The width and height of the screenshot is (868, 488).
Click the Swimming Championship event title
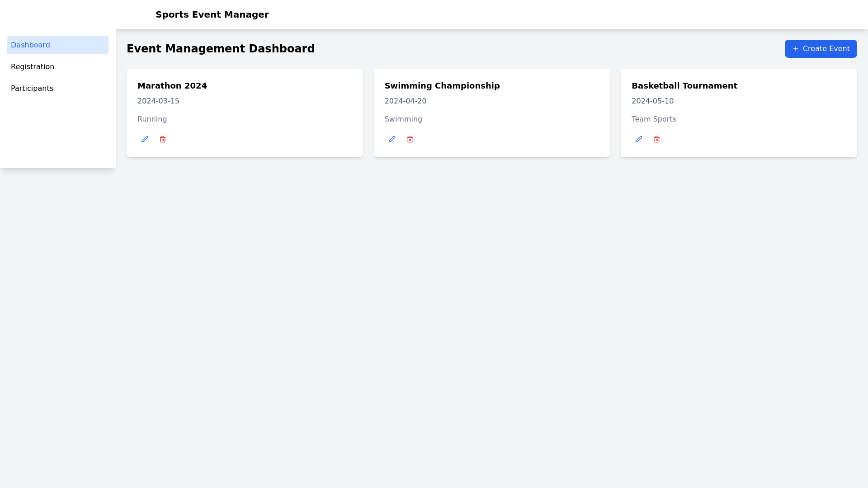(x=442, y=85)
